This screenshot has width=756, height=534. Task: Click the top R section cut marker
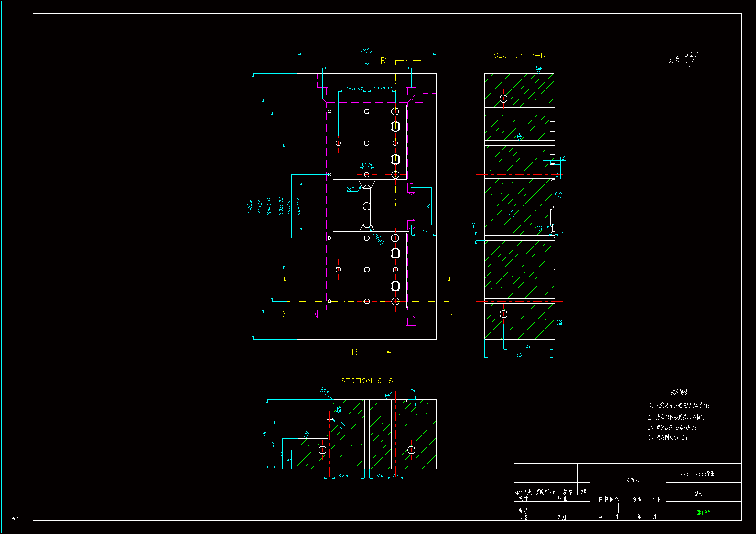coord(383,61)
